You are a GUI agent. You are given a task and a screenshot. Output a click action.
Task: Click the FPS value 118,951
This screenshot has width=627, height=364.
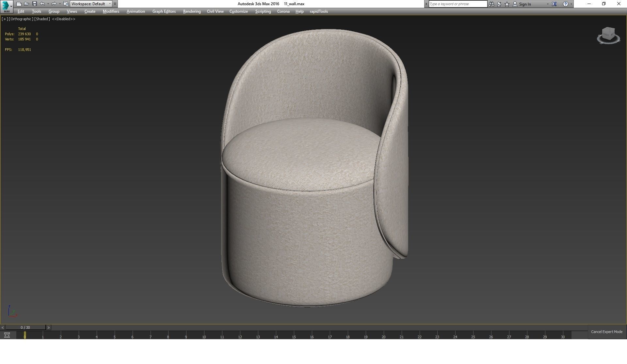(24, 50)
